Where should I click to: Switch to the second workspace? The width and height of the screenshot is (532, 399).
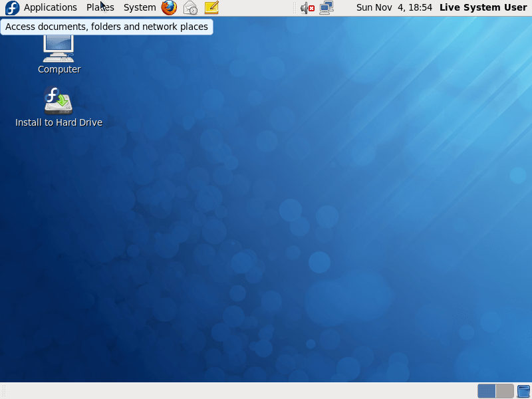(505, 391)
